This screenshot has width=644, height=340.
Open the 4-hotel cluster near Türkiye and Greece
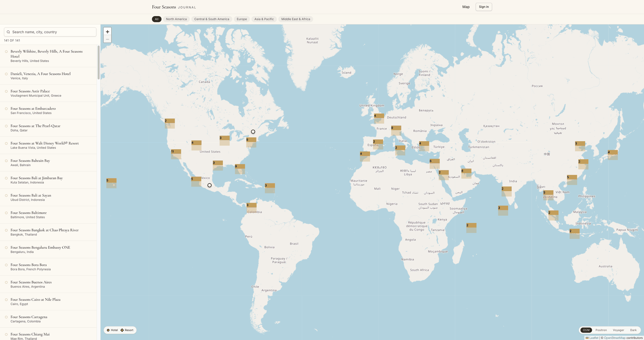(424, 146)
